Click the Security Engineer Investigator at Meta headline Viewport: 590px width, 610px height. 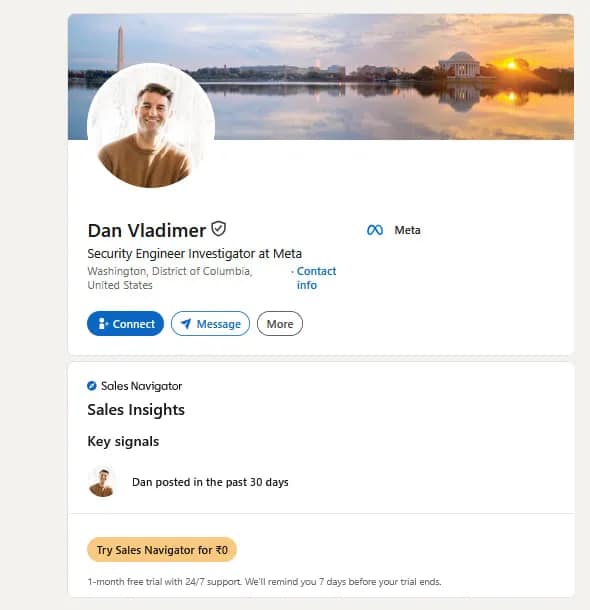coord(194,254)
